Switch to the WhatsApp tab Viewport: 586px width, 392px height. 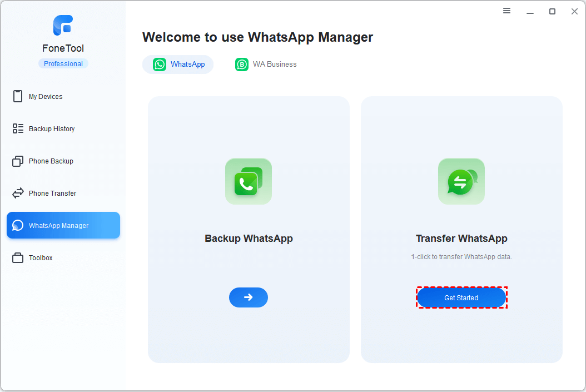click(178, 64)
